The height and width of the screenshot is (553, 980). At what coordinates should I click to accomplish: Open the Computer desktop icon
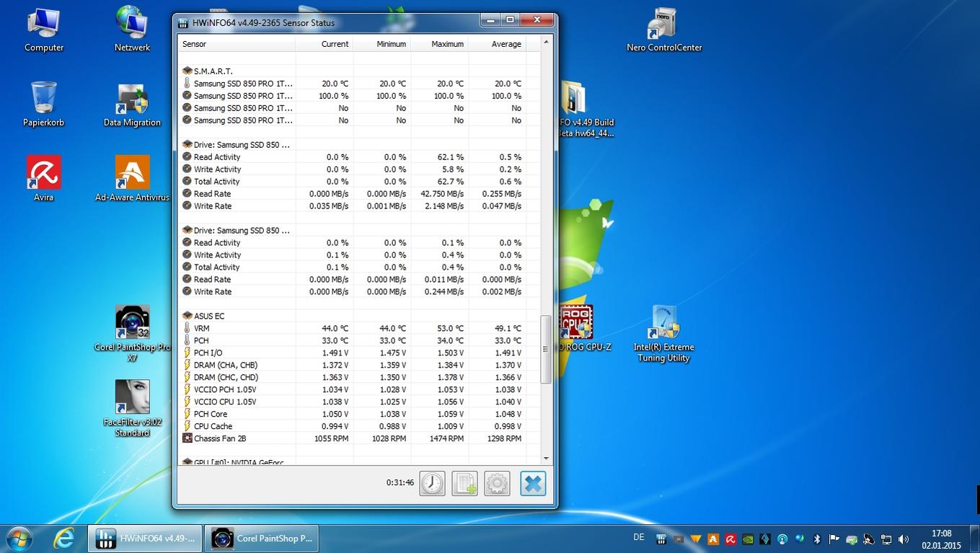[x=44, y=30]
